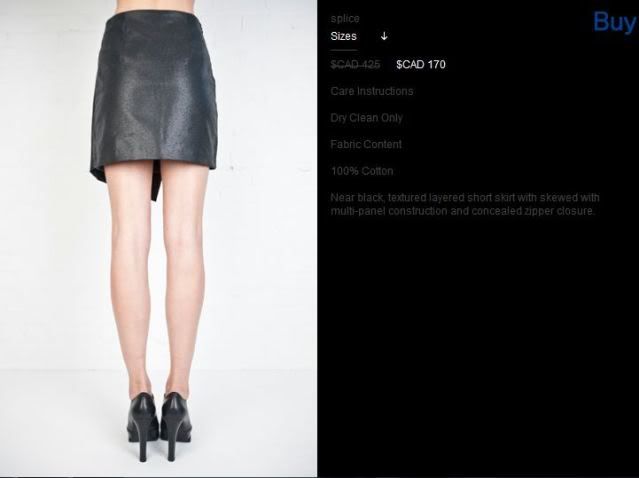
Task: Click the underline divider below Sizes
Action: tap(344, 50)
